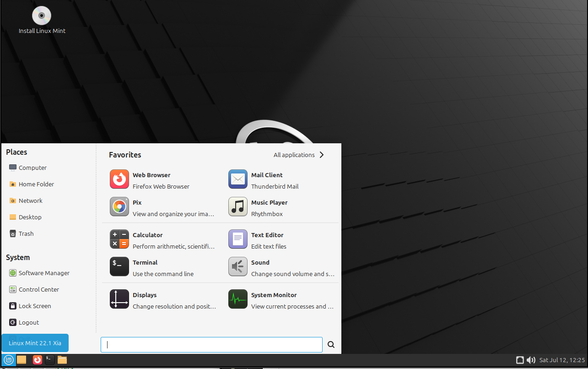The image size is (588, 369).
Task: Click the search magnifier icon
Action: pos(331,345)
